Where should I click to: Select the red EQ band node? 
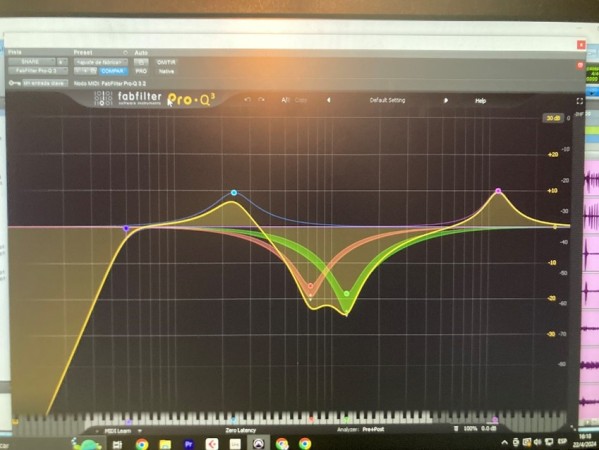coord(311,286)
